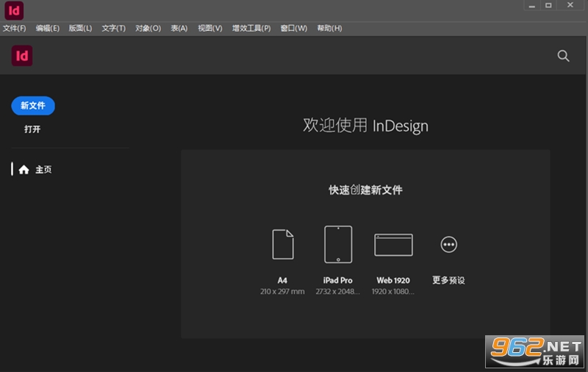Open the 编辑(E) menu
The image size is (588, 372).
(48, 28)
